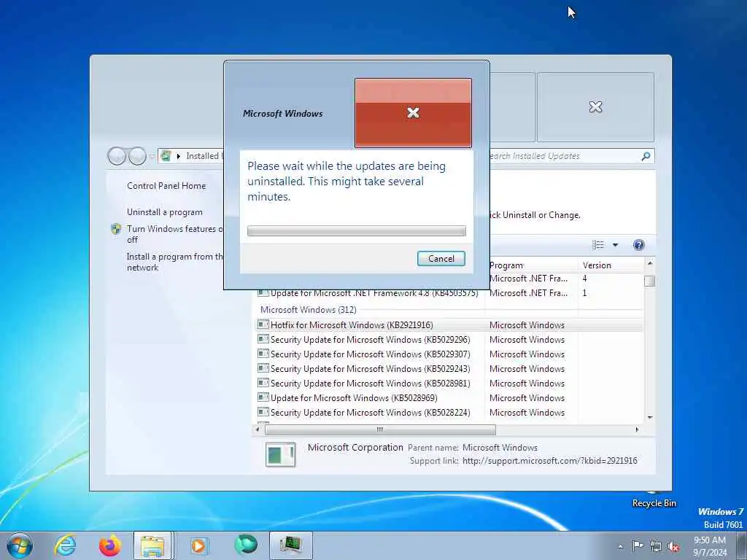Screen dimensions: 747x560
Task: Open the clock showing 9:50 AM
Action: point(709,546)
